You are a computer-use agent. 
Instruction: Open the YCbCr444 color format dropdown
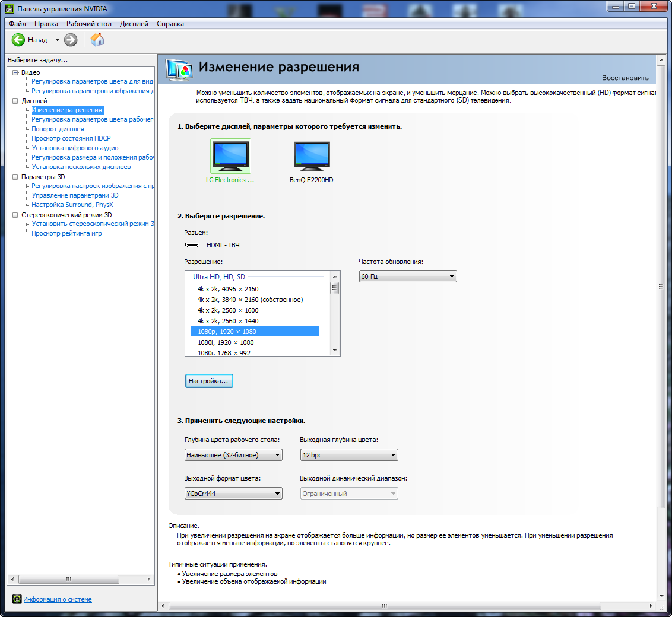click(233, 494)
